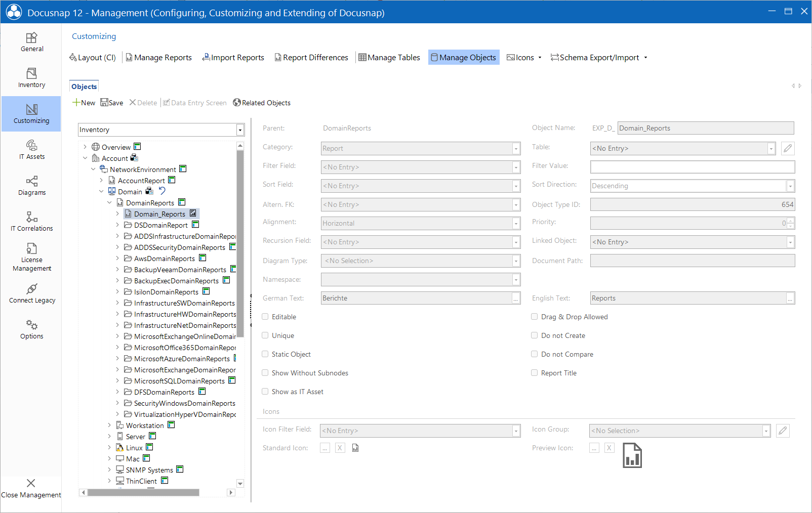
Task: Open the Inventory sidebar section
Action: tap(31, 78)
